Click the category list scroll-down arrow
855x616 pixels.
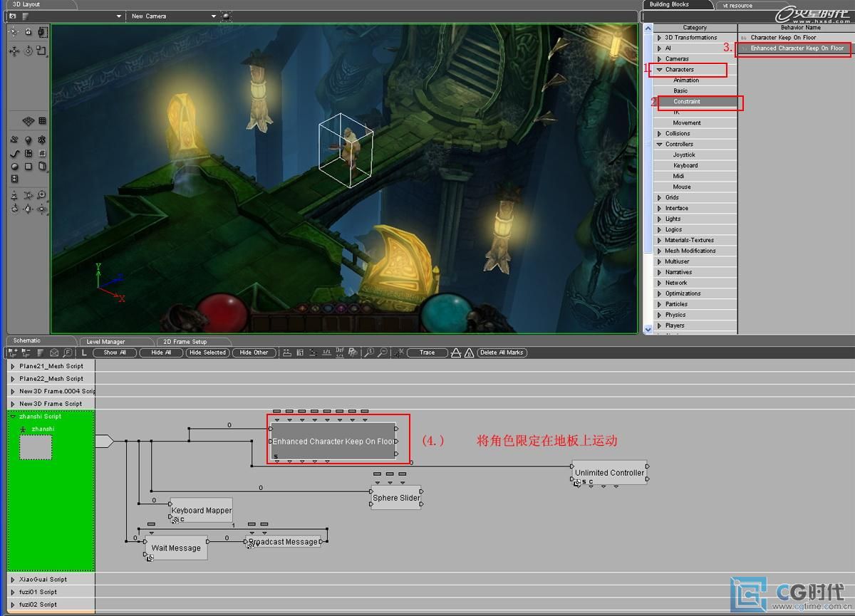(648, 329)
